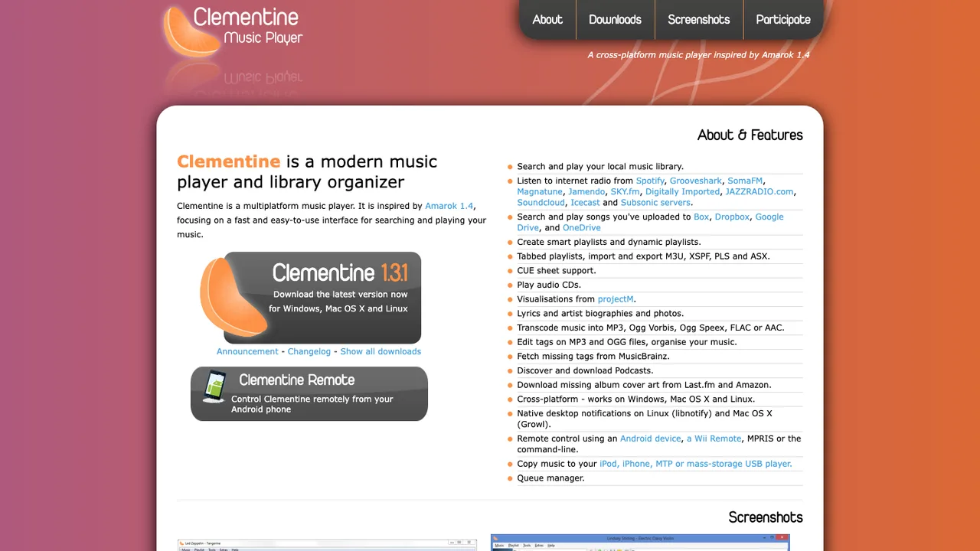Follow the a Wii Remote link
This screenshot has width=980, height=551.
[x=714, y=439]
